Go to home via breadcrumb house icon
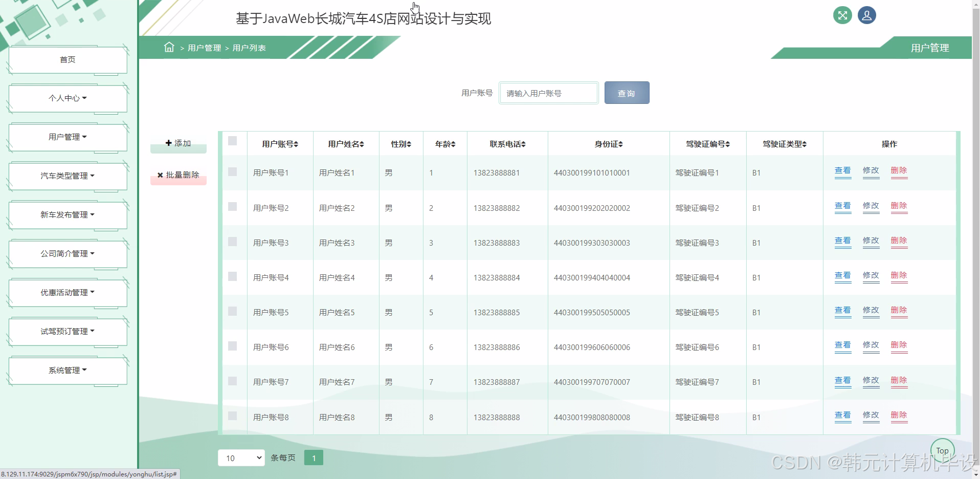Screen dimensions: 980x479 coord(169,47)
